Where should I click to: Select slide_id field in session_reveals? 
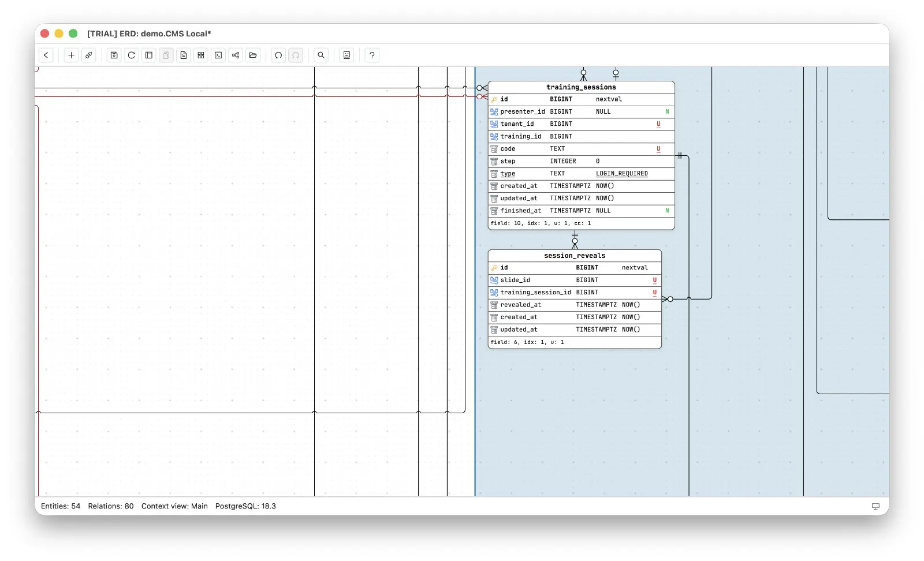[x=575, y=280]
